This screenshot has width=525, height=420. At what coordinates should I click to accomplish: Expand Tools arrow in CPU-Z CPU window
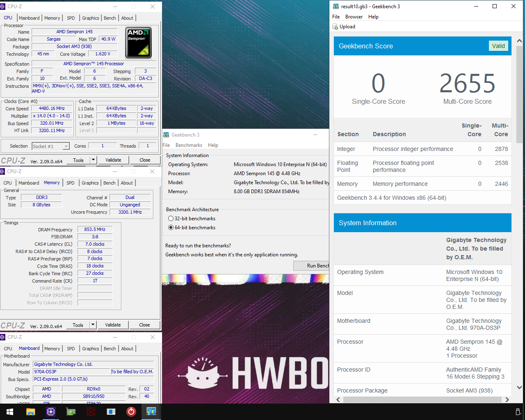pyautogui.click(x=94, y=160)
